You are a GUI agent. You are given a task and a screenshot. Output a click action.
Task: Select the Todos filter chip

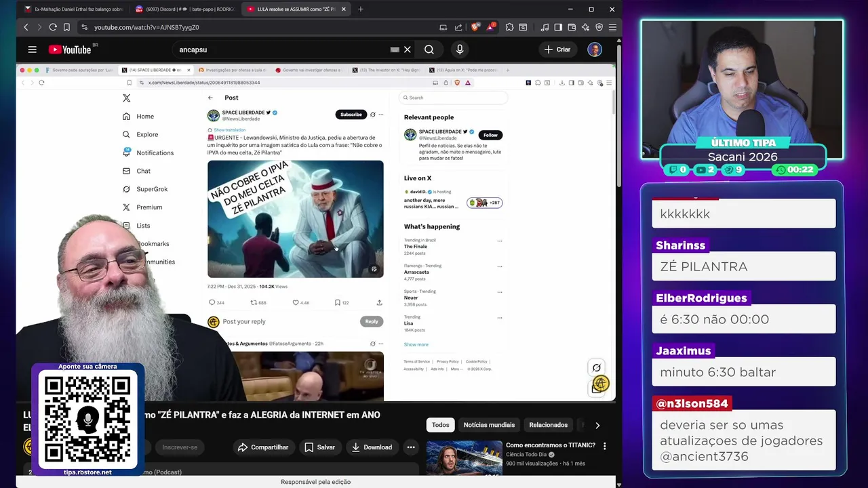pos(441,425)
